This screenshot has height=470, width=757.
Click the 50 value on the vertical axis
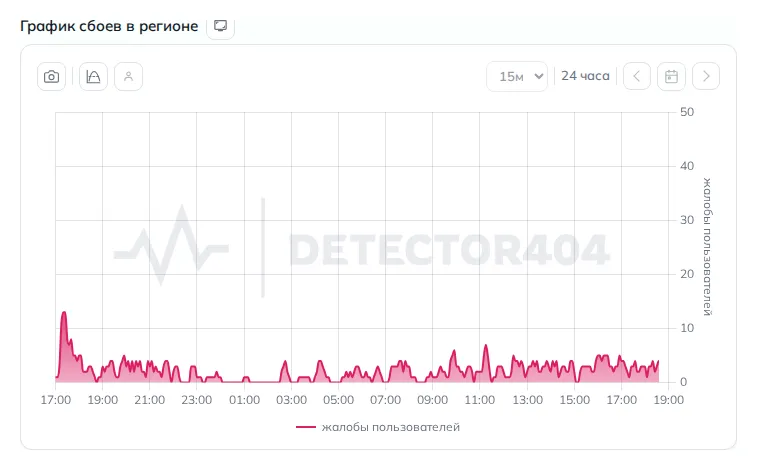(x=687, y=112)
